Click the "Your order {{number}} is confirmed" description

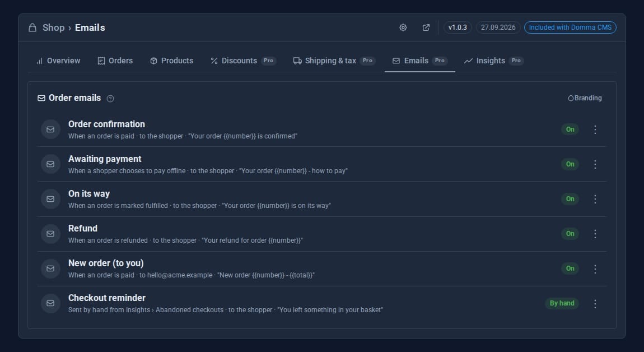[x=242, y=136]
